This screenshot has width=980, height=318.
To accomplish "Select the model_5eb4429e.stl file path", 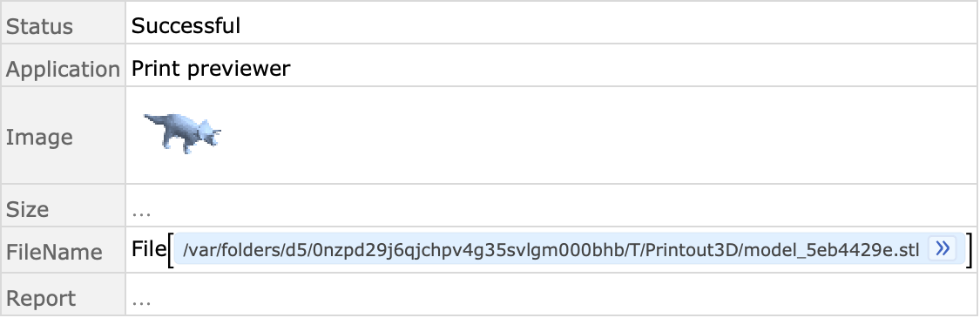I will coord(551,250).
